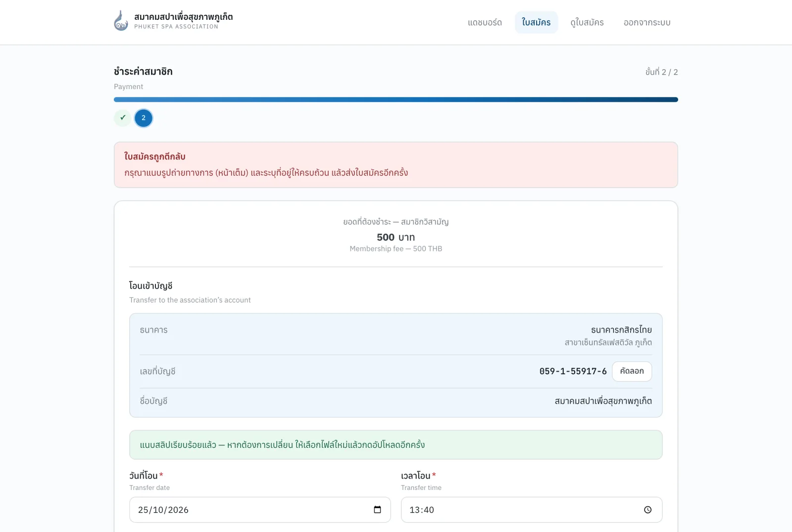Click the ชำระค่าสมาชิก page heading
792x532 pixels.
click(143, 71)
